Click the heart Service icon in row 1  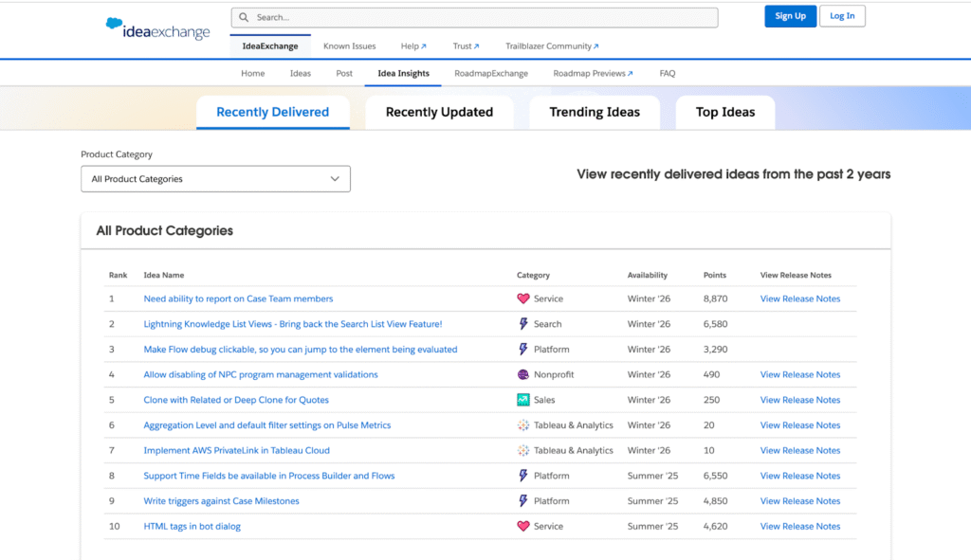(x=523, y=298)
